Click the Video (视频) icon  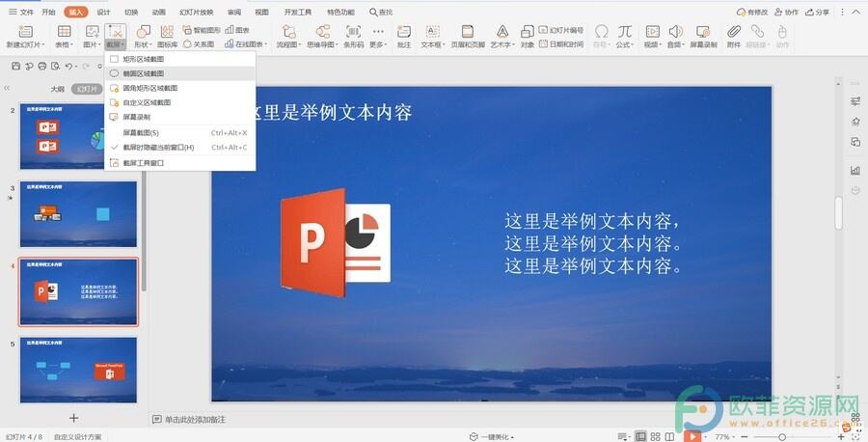click(653, 32)
